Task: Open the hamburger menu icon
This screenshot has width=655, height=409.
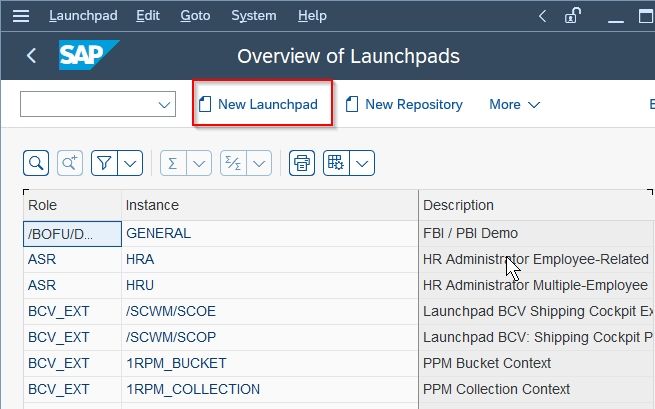Action: tap(20, 16)
